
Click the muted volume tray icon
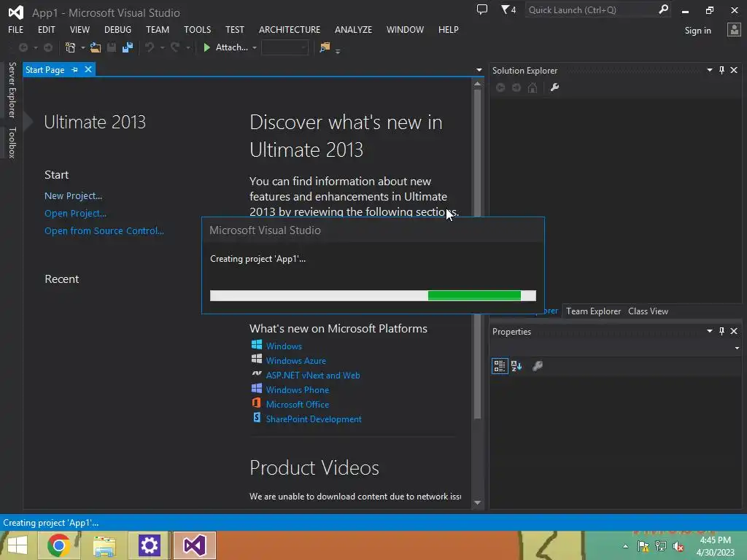click(x=678, y=547)
